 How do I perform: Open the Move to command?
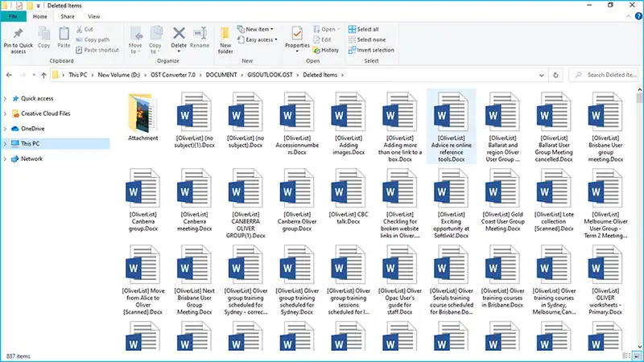(135, 39)
